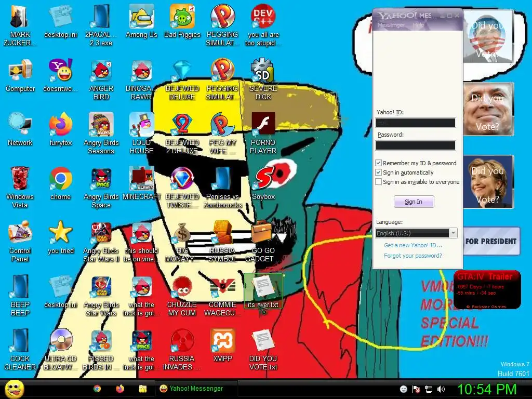Screen dimensions: 532x399
Task: Launch furryfox Firefox shortcut
Action: [x=60, y=129]
